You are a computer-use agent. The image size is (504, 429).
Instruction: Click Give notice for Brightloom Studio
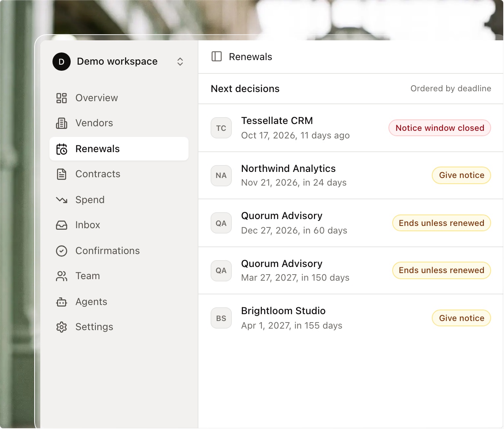pos(461,318)
